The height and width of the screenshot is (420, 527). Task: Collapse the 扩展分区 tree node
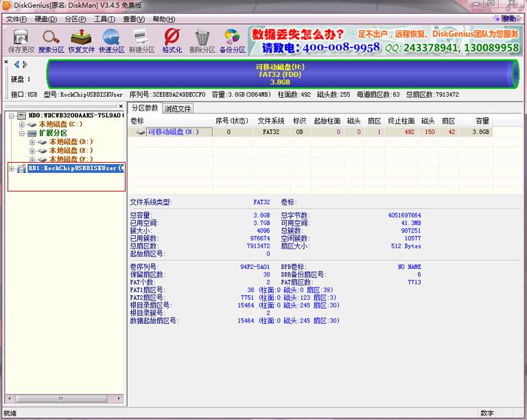[22, 133]
